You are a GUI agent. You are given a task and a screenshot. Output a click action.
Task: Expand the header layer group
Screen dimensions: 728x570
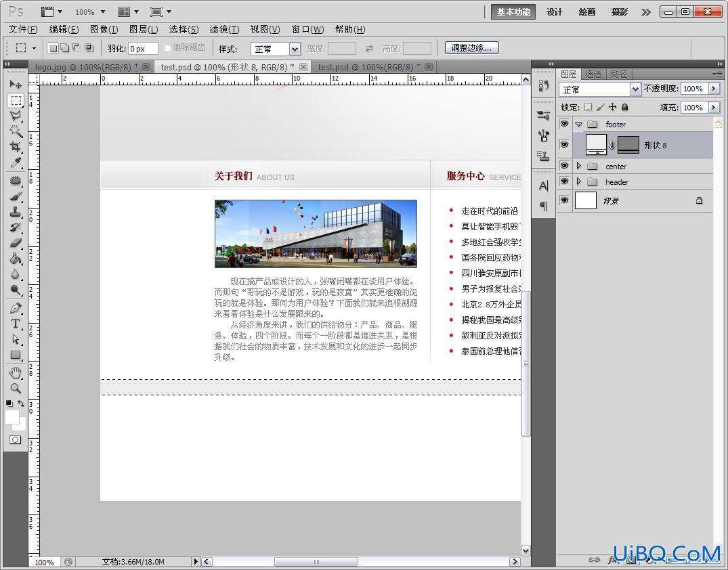[x=578, y=181]
